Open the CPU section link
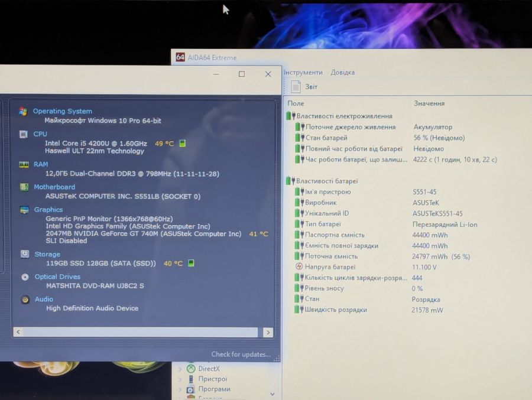Viewport: 532px width, 400px height. pyautogui.click(x=40, y=134)
